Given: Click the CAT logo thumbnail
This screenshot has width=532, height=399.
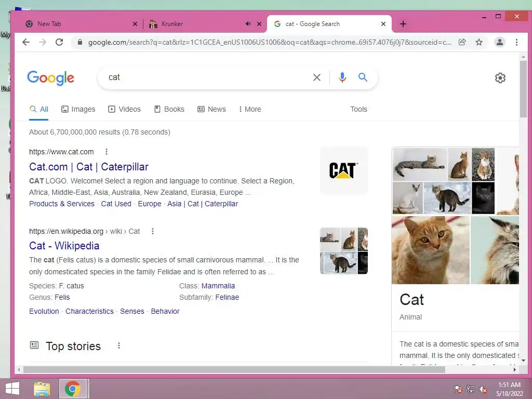Looking at the screenshot, I should (344, 170).
